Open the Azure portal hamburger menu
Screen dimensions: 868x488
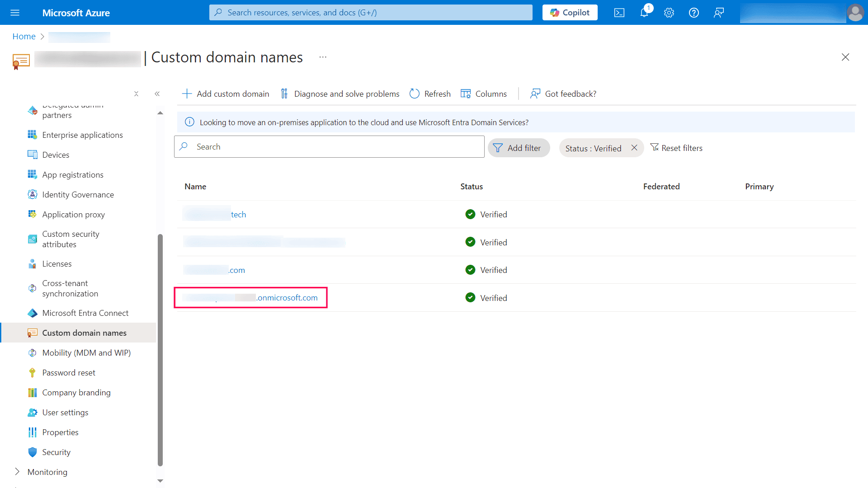point(15,12)
